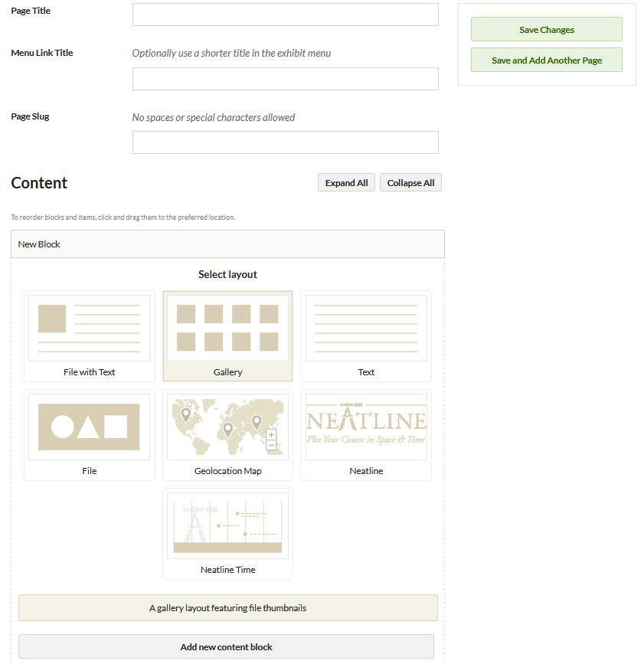
Task: Click the Menu Link Title label
Action: (x=42, y=52)
